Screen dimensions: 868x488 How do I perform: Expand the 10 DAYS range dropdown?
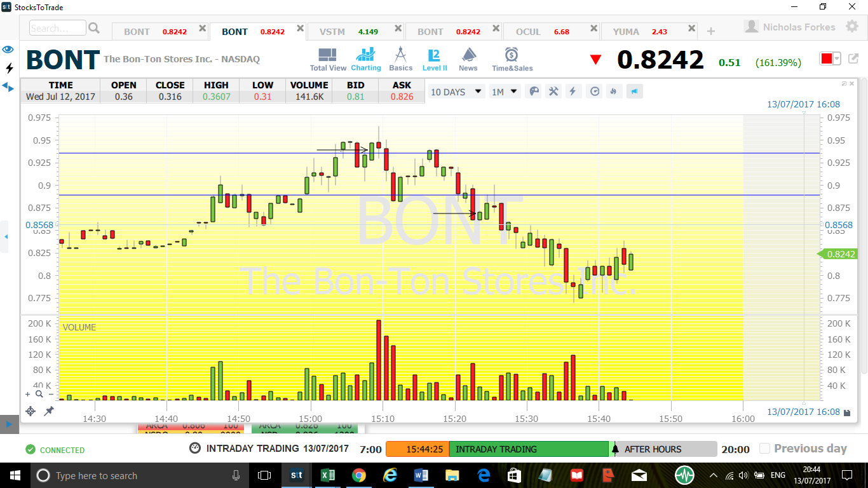pyautogui.click(x=456, y=91)
